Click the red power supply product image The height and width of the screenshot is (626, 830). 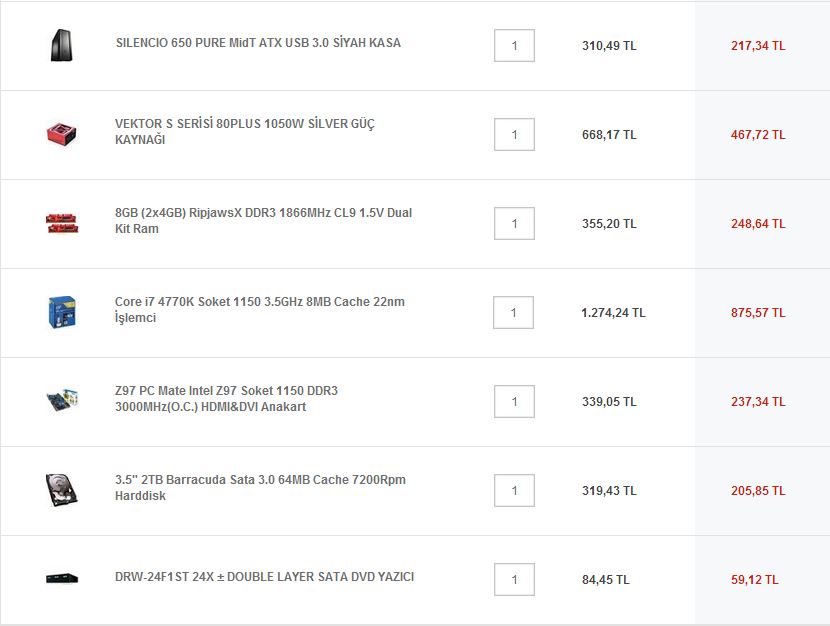[x=61, y=134]
